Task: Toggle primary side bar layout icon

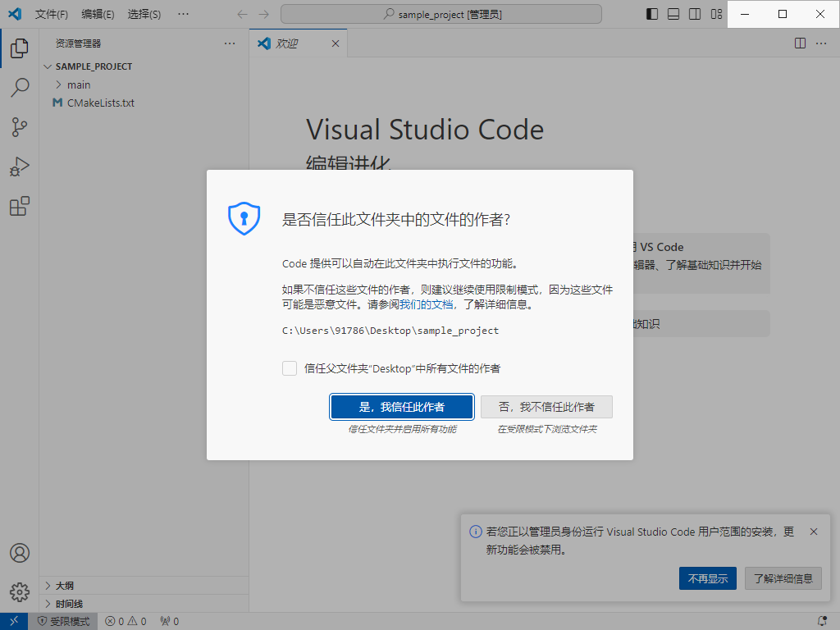Action: pos(652,14)
